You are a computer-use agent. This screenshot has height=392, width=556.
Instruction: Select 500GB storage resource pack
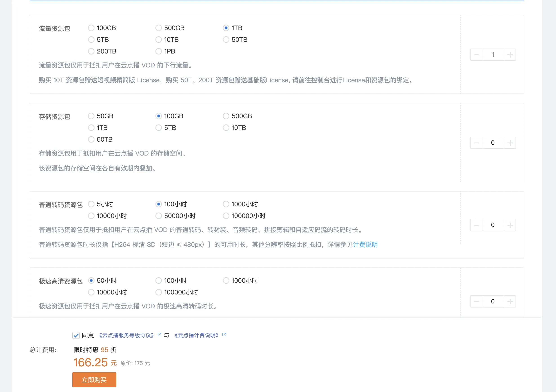226,116
